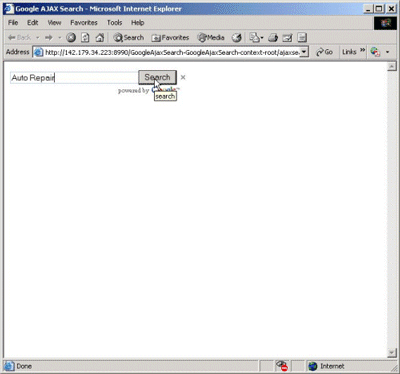Open the toolbar Favorites pane

coord(170,38)
